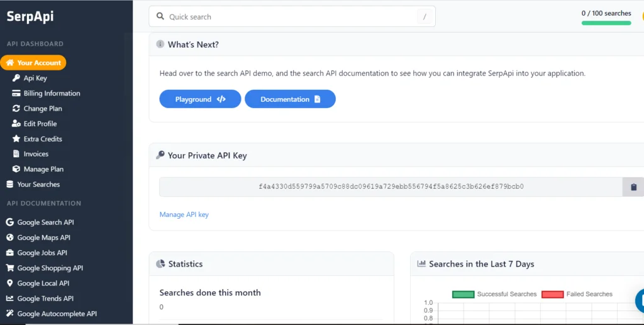Screen dimensions: 644x325
Task: Open Google Search API documentation
Action: click(x=45, y=223)
